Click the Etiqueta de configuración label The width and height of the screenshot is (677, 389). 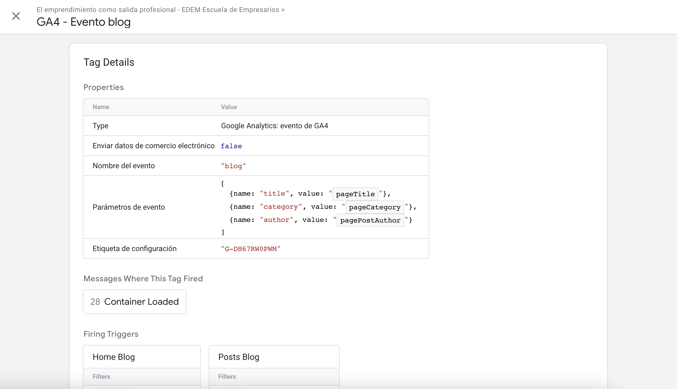134,249
